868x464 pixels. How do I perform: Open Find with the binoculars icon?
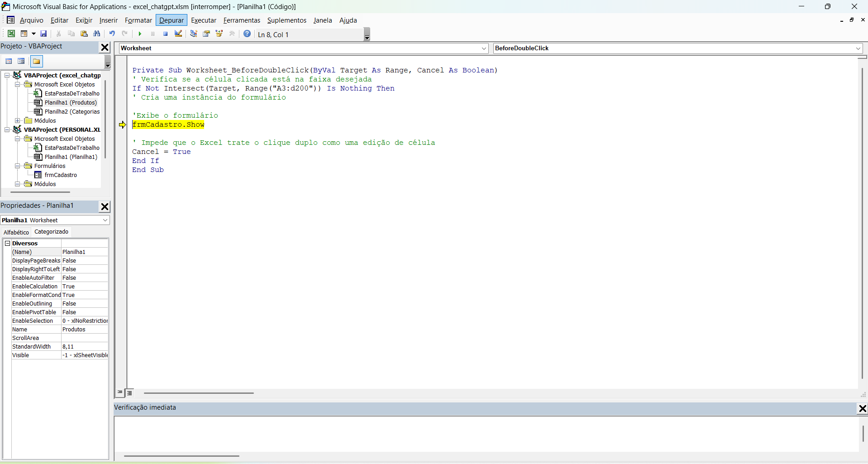[96, 33]
